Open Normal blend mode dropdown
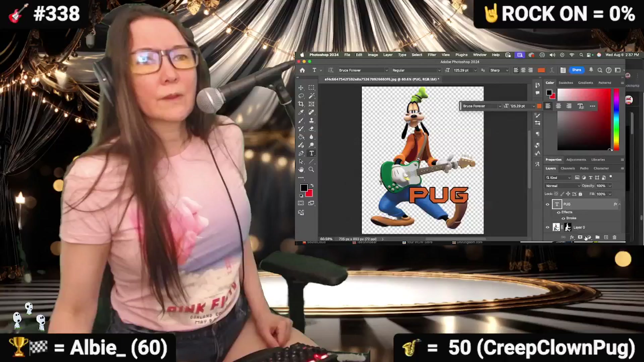 [x=563, y=186]
